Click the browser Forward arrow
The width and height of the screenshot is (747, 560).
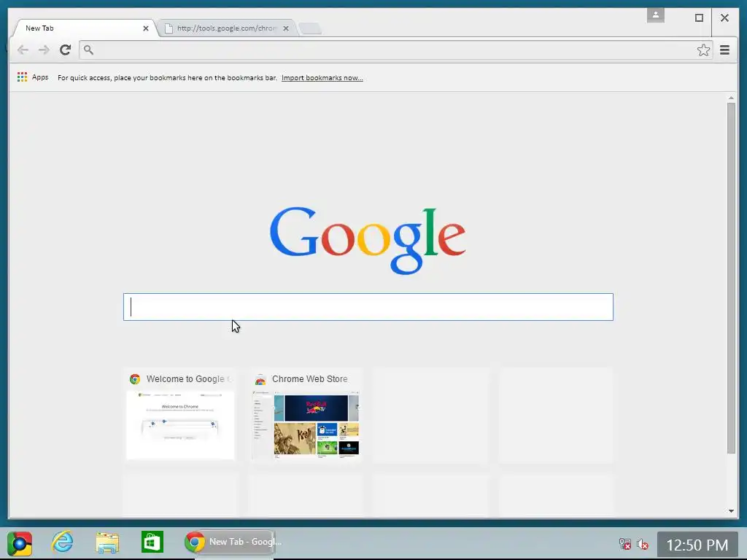click(x=44, y=50)
